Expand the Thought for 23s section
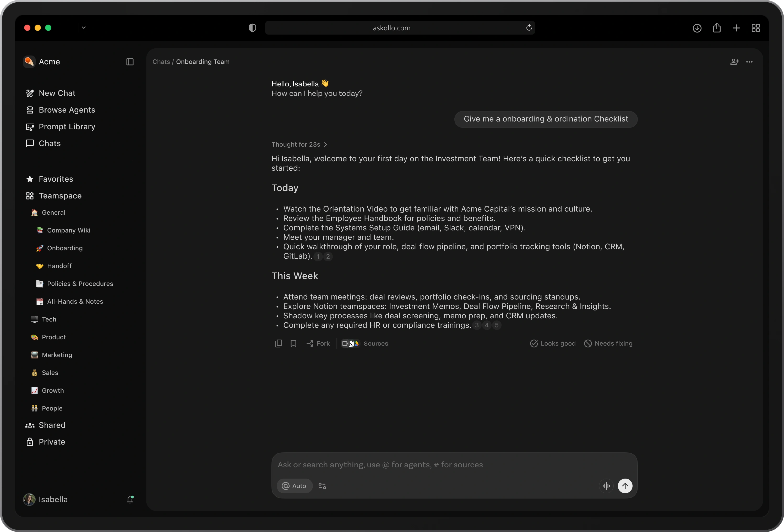 299,144
